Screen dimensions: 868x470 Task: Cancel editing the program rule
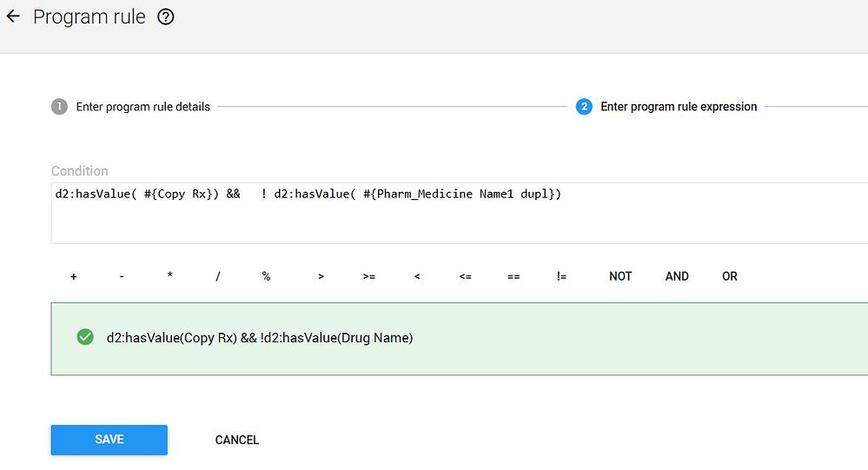[x=237, y=440]
